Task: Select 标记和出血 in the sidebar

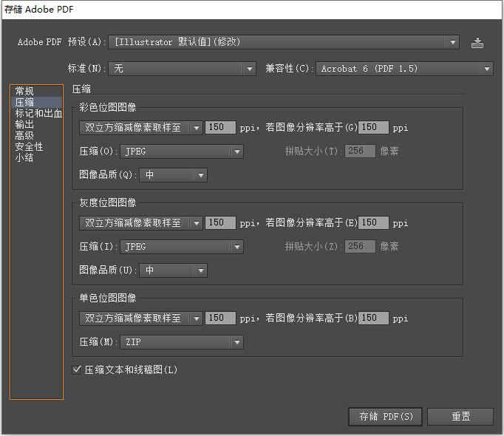Action: pos(38,114)
